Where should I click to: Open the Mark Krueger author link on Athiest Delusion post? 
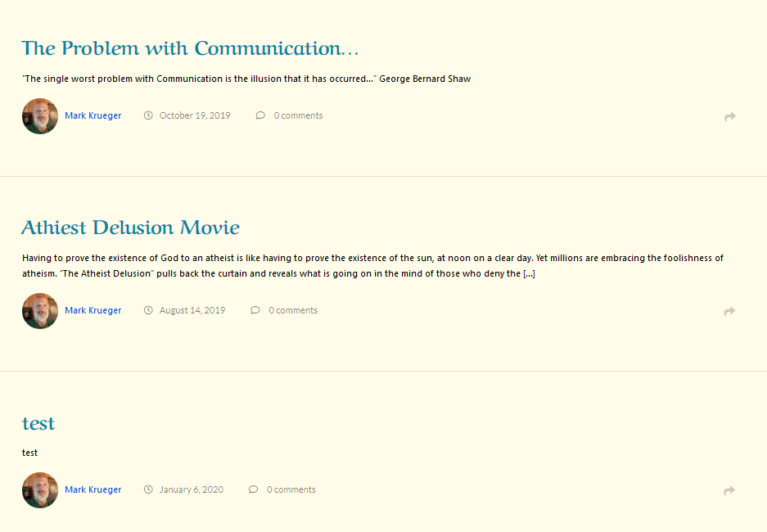coord(93,310)
